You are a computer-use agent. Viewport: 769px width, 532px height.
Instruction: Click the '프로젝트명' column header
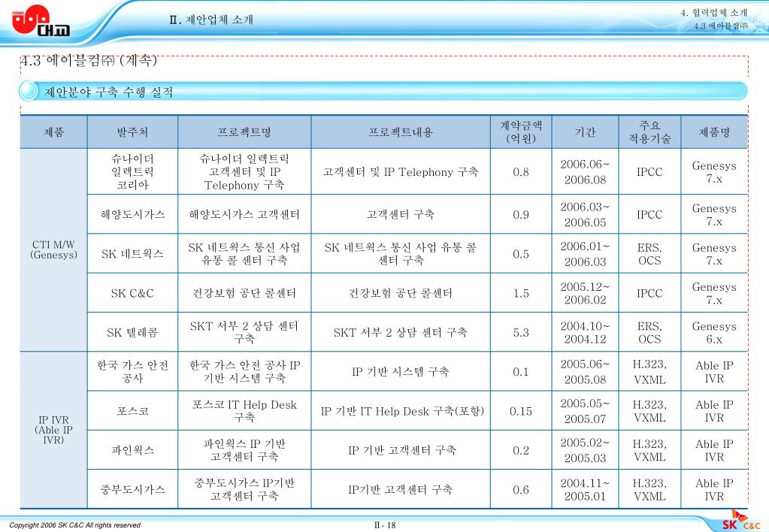tap(244, 132)
